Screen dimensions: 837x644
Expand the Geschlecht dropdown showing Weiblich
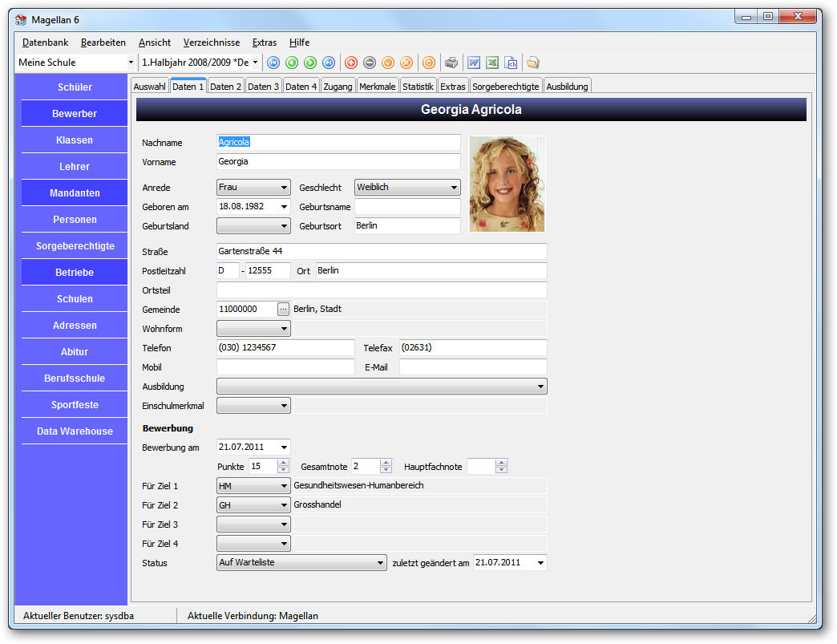[454, 188]
